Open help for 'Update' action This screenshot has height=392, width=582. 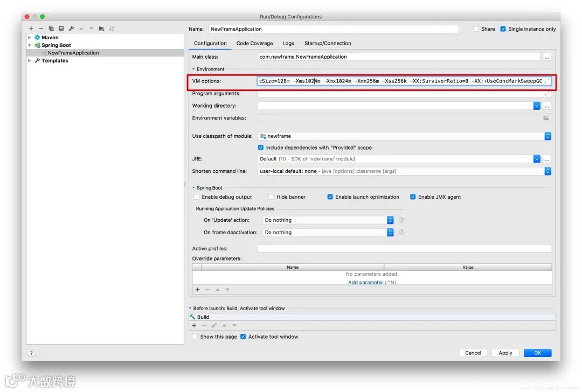click(401, 220)
